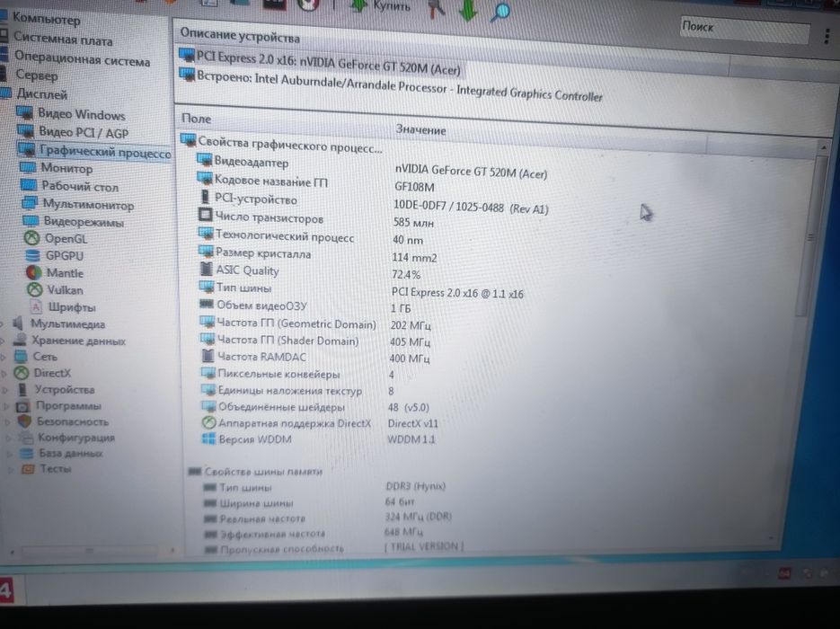This screenshot has width=840, height=629.
Task: Expand the DirectX tree branch arrow
Action: [x=4, y=373]
